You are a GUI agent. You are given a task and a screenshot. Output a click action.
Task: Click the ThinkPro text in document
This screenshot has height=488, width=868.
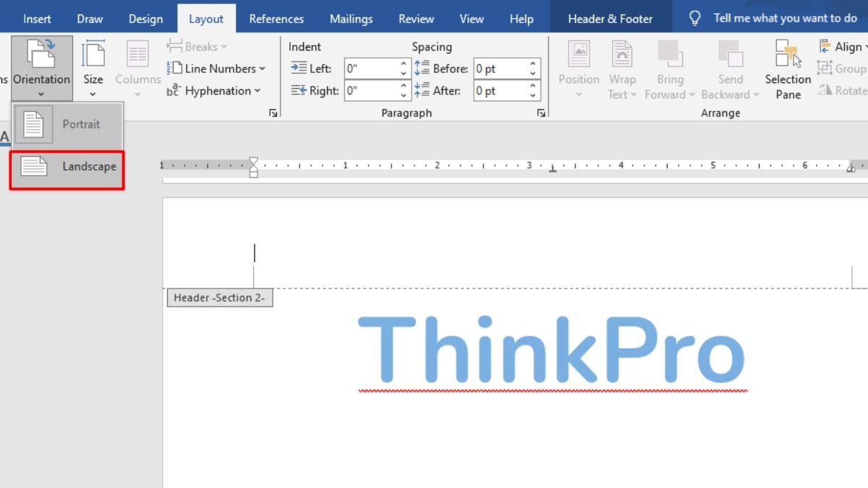click(551, 349)
